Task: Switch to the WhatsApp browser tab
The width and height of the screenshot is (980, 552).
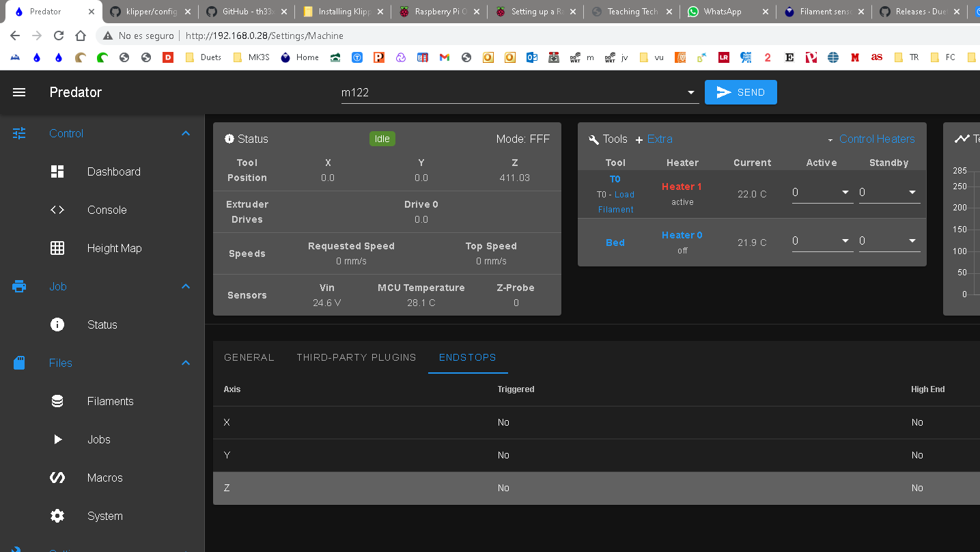Action: tap(729, 12)
